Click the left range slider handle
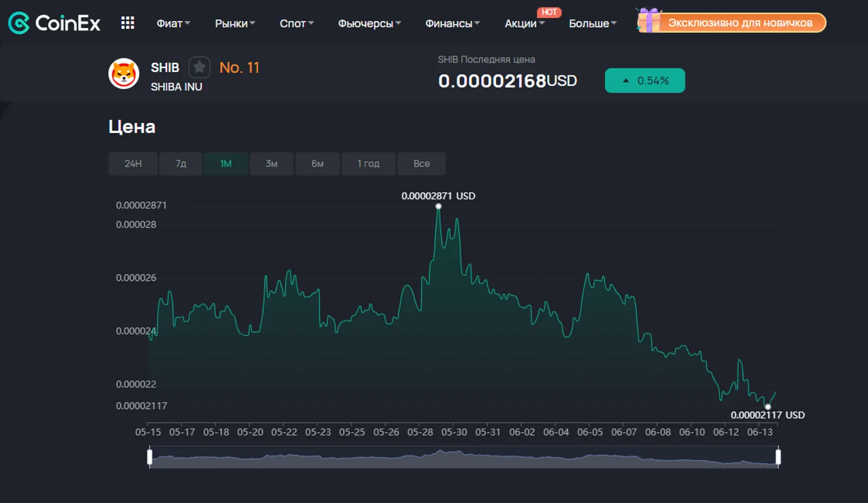The width and height of the screenshot is (868, 503). pos(150,457)
